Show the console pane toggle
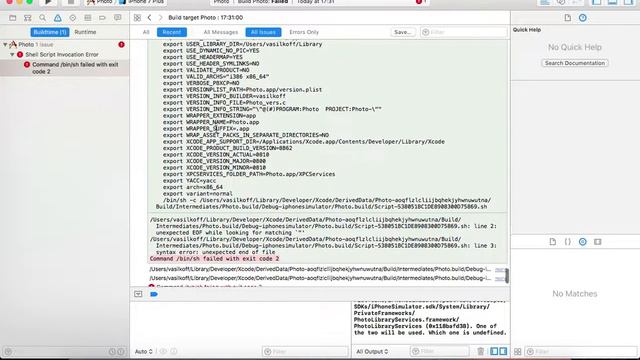 [x=503, y=351]
